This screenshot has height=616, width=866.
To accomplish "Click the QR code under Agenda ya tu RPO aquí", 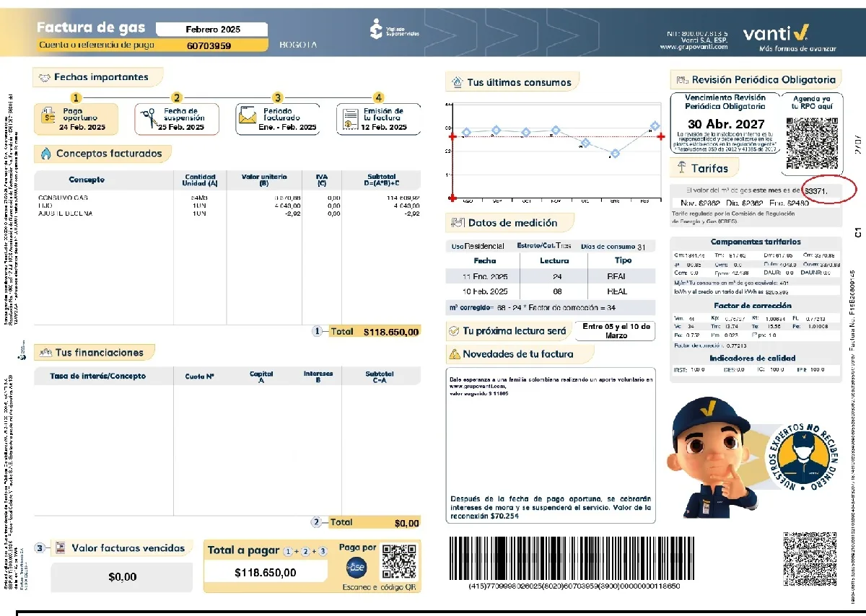I will [812, 141].
